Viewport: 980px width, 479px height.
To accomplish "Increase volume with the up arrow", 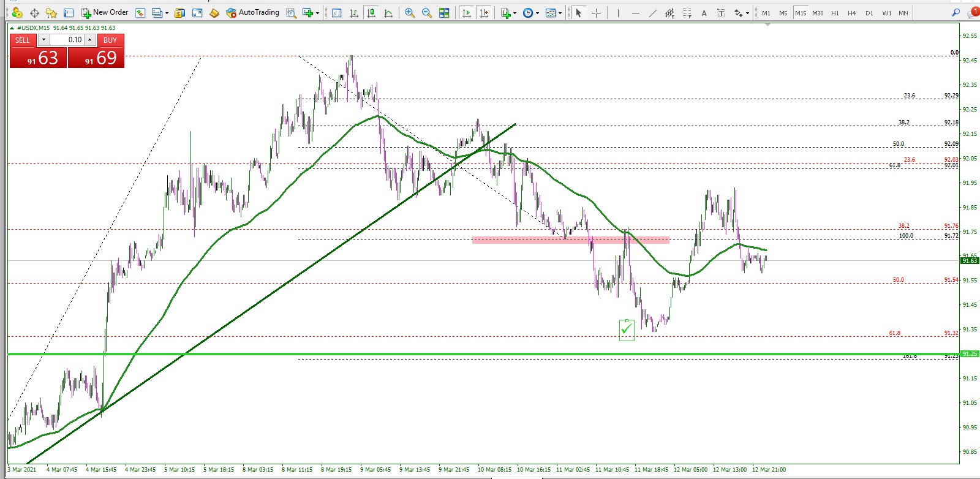I will 90,40.
